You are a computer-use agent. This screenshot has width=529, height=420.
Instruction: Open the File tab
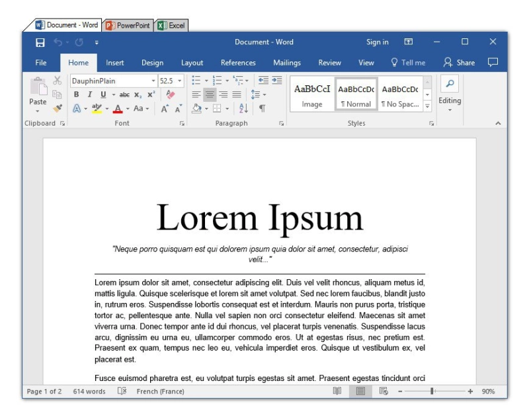tap(41, 63)
